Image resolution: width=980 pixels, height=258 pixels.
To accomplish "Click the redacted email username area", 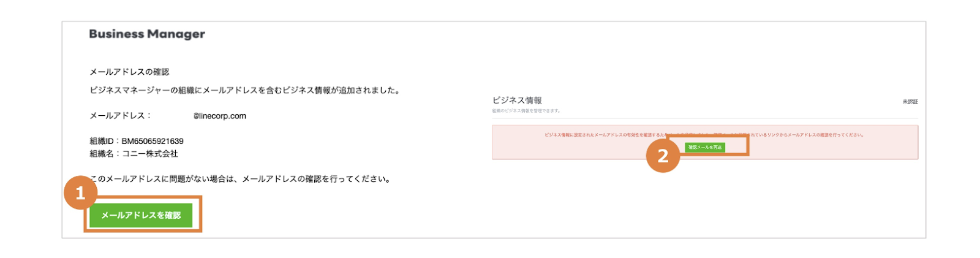I will point(173,116).
